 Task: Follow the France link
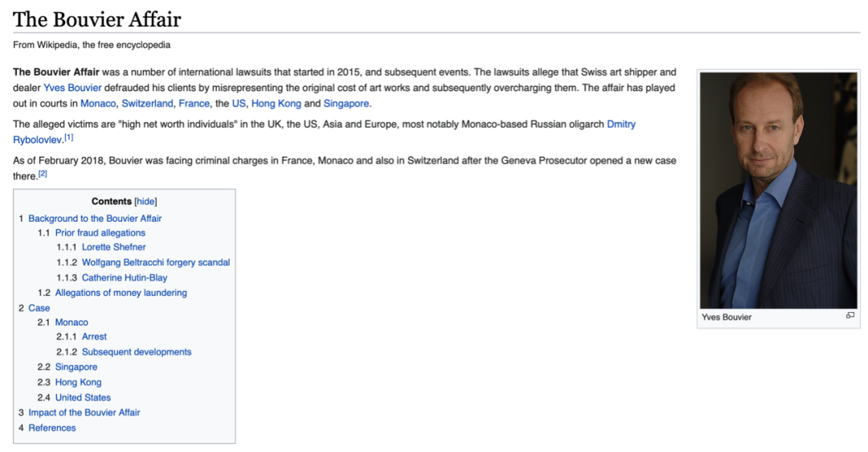pos(194,104)
